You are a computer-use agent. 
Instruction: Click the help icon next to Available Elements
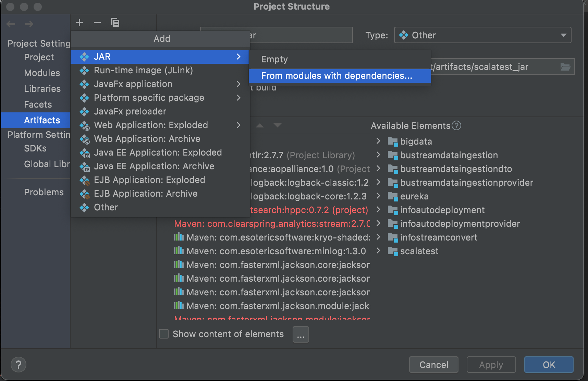click(457, 126)
